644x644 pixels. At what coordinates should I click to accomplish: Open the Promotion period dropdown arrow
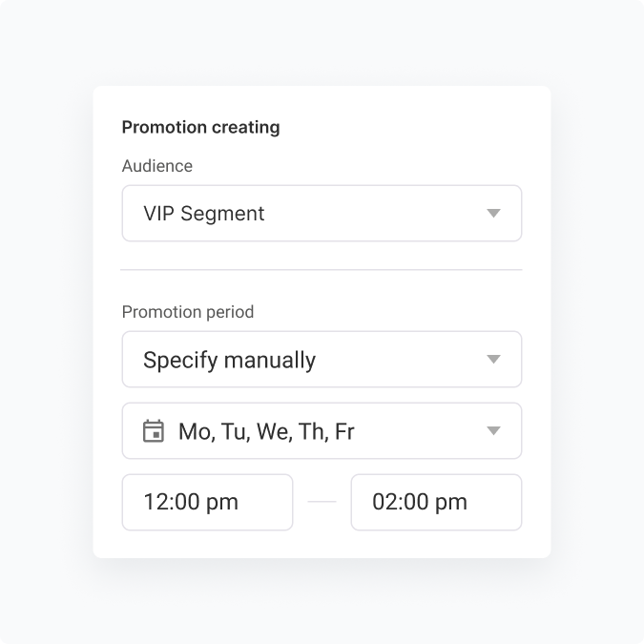click(x=493, y=360)
